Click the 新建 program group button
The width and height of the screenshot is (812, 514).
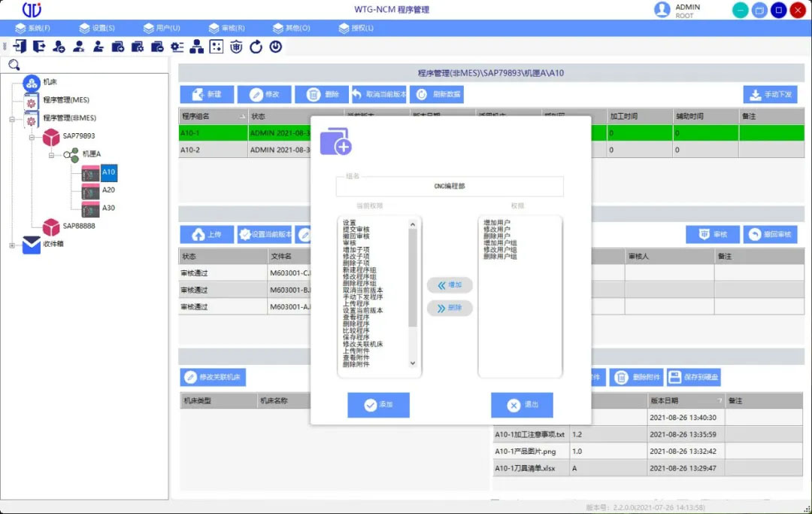tap(208, 94)
